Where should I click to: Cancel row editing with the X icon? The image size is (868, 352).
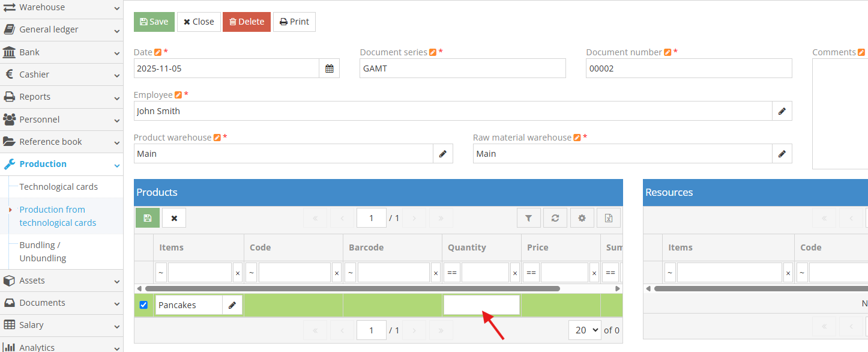pos(173,217)
